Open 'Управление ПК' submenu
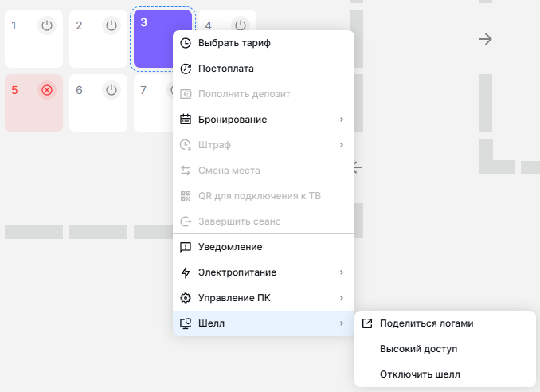Image resolution: width=540 pixels, height=392 pixels. [264, 298]
